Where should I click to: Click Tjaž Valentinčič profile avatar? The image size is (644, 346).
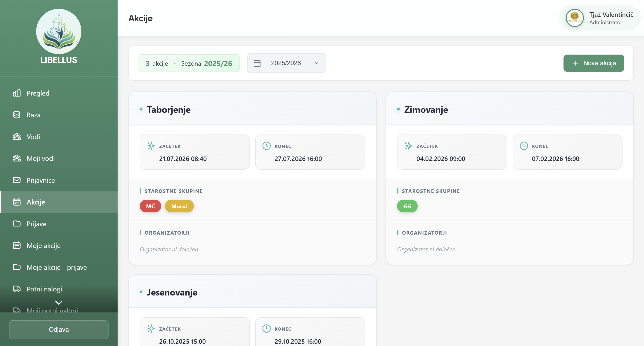(575, 18)
